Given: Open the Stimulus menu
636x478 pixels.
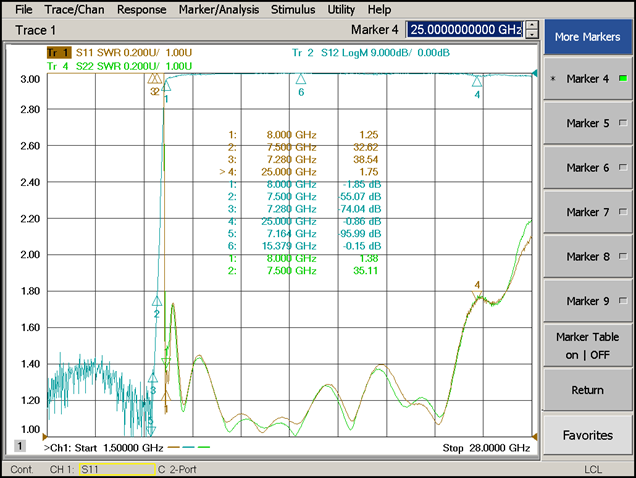Looking at the screenshot, I should point(296,9).
